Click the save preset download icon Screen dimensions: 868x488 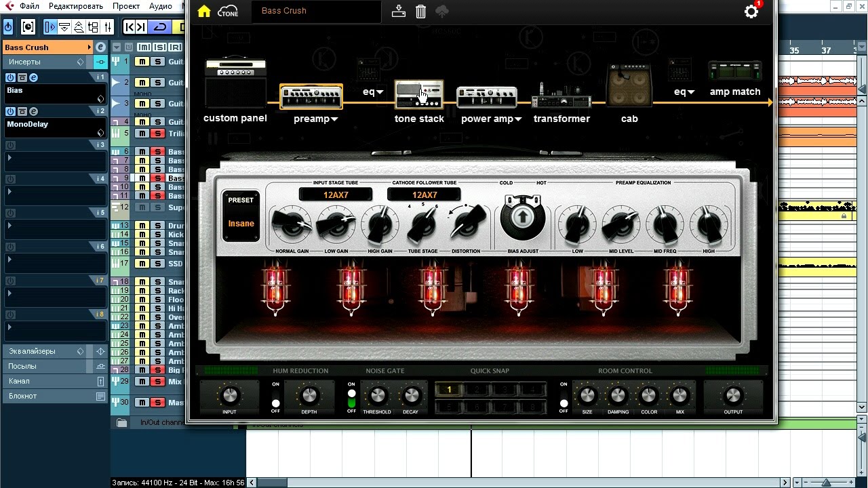click(399, 11)
